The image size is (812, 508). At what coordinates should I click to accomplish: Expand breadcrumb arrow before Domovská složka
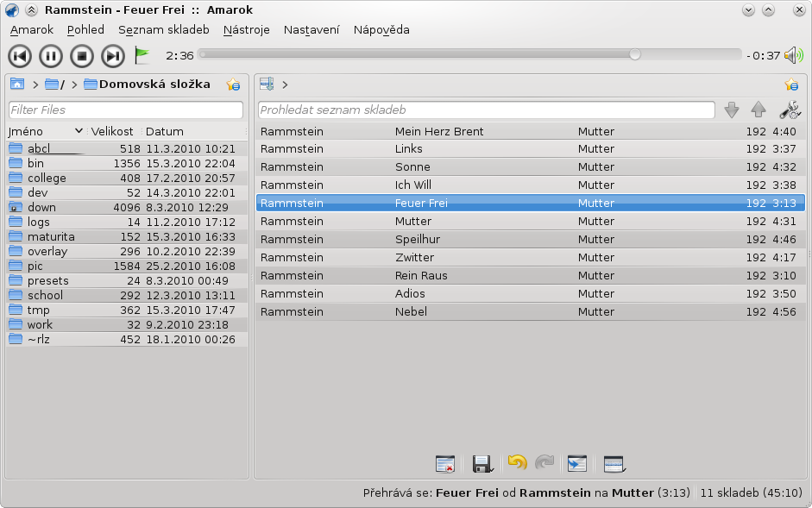[x=74, y=85]
